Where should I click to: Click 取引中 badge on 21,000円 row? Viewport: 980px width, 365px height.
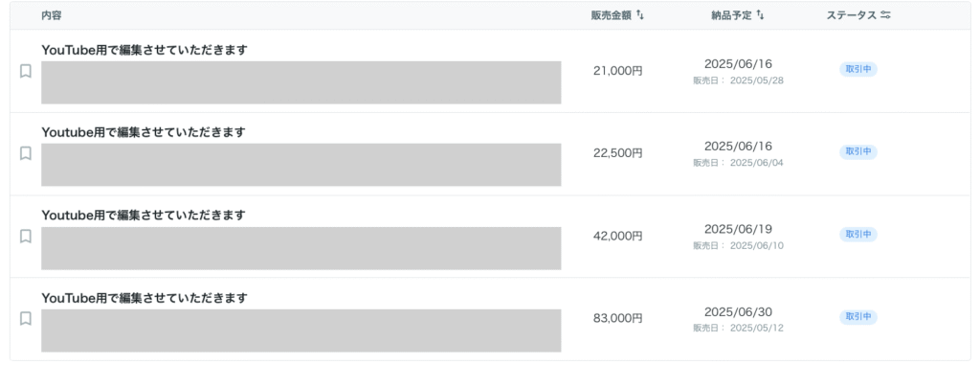point(858,70)
